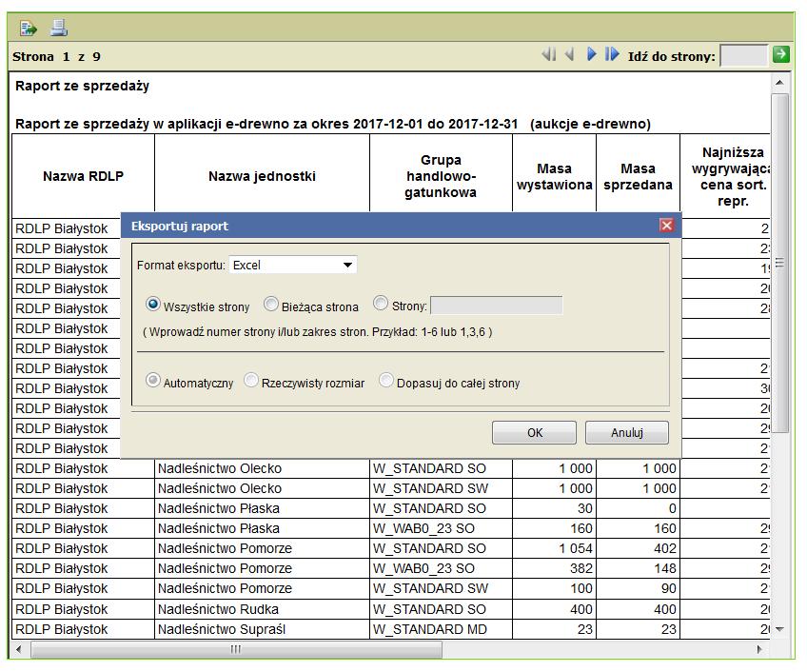The image size is (807, 672).
Task: Select Wszystkie strony radio button
Action: (153, 304)
